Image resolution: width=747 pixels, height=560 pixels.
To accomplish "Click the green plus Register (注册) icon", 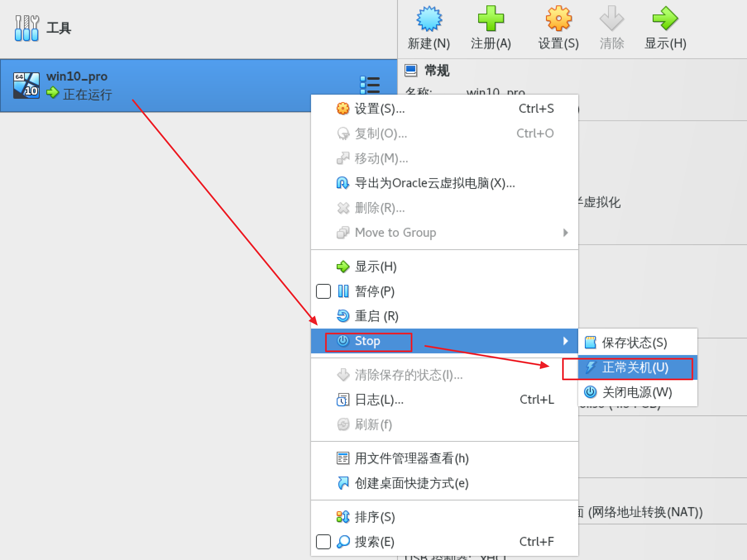I will (x=491, y=19).
